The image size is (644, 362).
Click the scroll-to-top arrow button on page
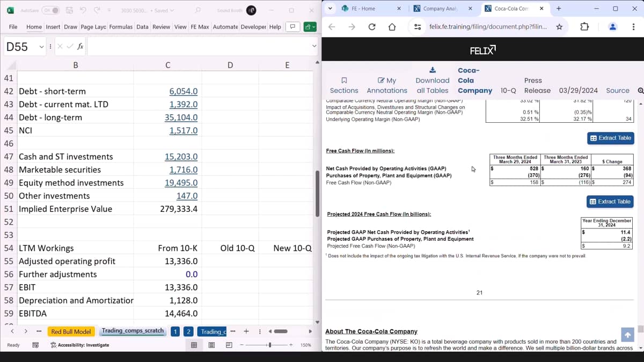click(627, 335)
